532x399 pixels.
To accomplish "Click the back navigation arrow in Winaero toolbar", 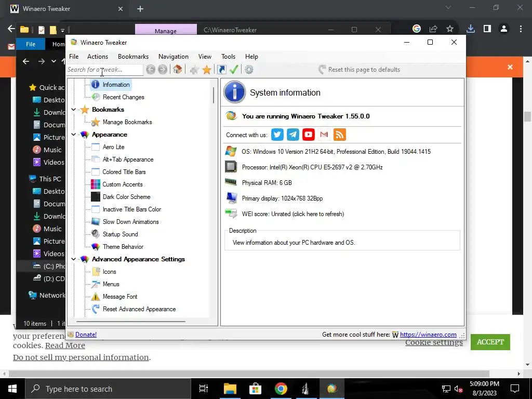I will point(151,70).
